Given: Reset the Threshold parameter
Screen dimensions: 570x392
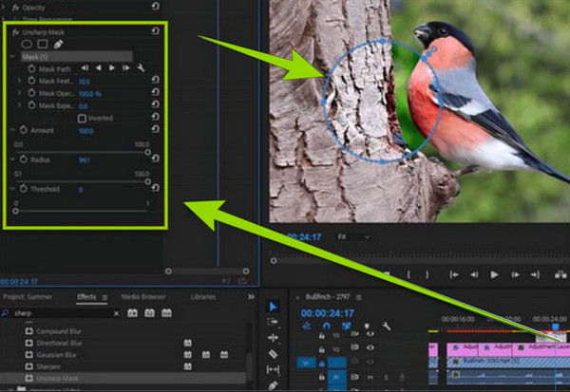Looking at the screenshot, I should click(x=155, y=188).
